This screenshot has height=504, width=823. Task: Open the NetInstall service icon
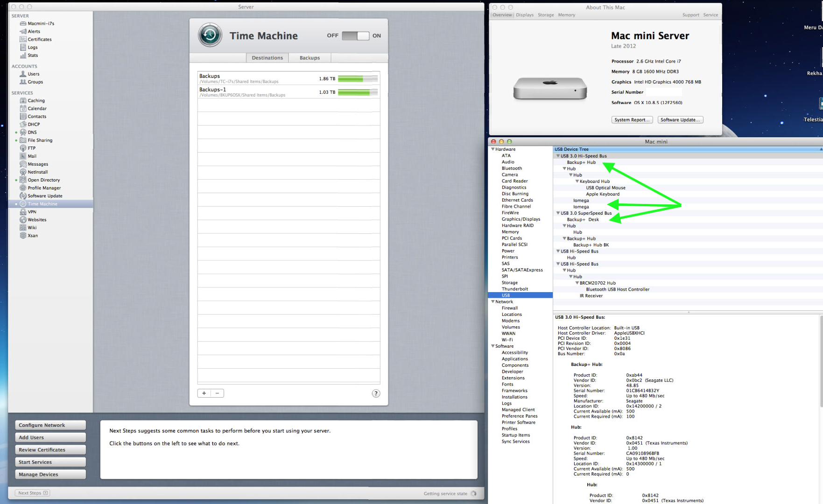pos(23,172)
